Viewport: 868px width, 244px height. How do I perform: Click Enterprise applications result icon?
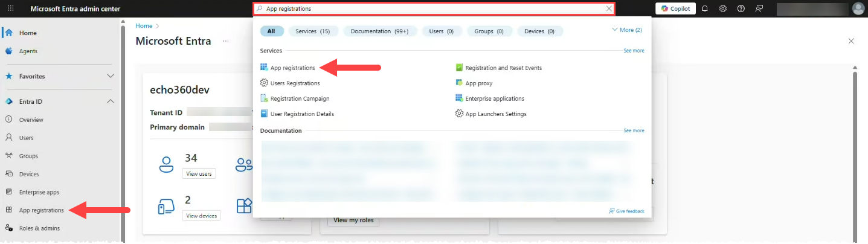[x=459, y=98]
